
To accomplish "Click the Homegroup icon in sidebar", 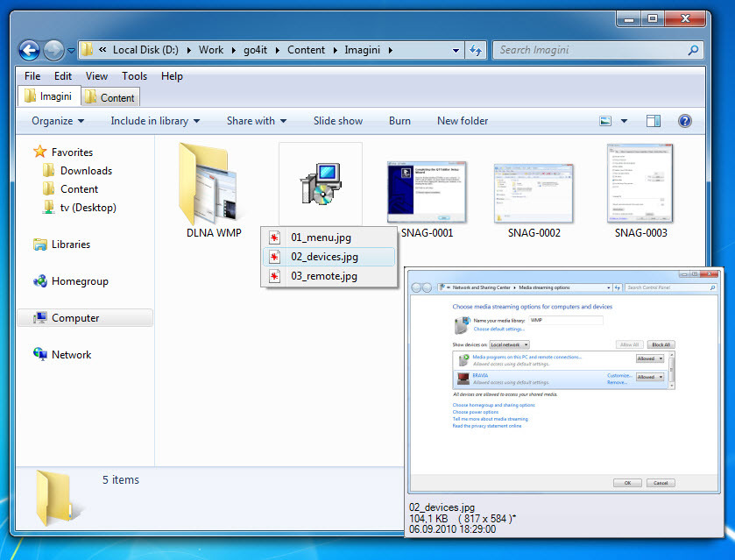I will tap(40, 281).
